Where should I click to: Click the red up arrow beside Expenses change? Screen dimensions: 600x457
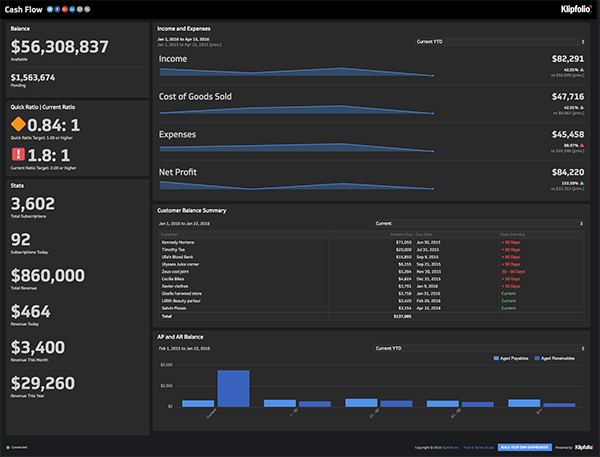pos(582,145)
